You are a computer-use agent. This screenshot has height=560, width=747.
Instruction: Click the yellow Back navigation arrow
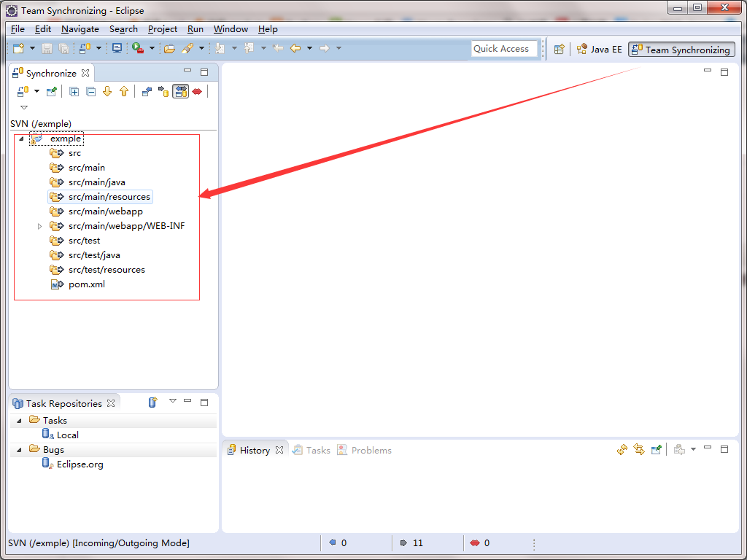(x=295, y=48)
